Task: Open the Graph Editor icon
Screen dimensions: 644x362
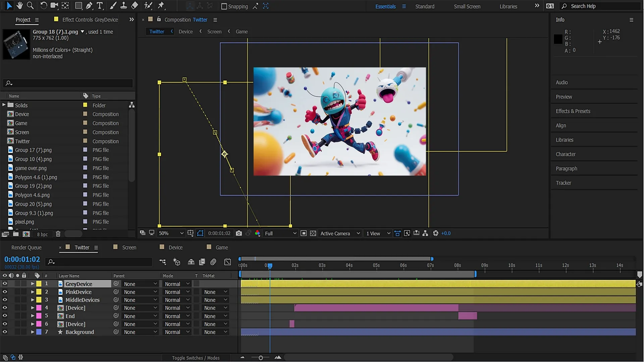Action: (x=227, y=262)
